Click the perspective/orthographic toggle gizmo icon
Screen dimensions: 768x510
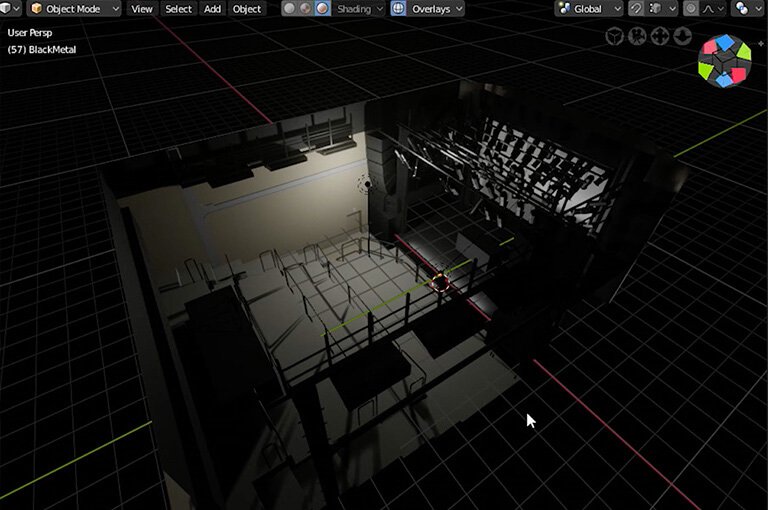(614, 36)
